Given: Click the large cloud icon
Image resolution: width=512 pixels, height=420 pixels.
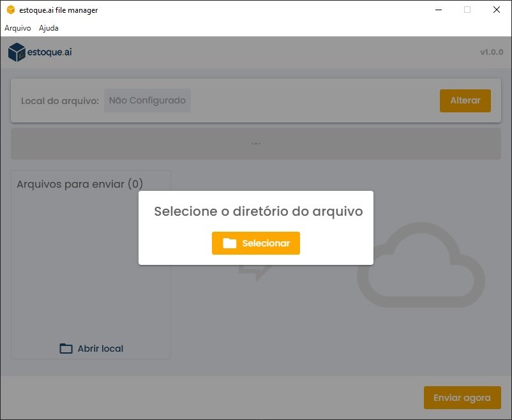Looking at the screenshot, I should 421,265.
